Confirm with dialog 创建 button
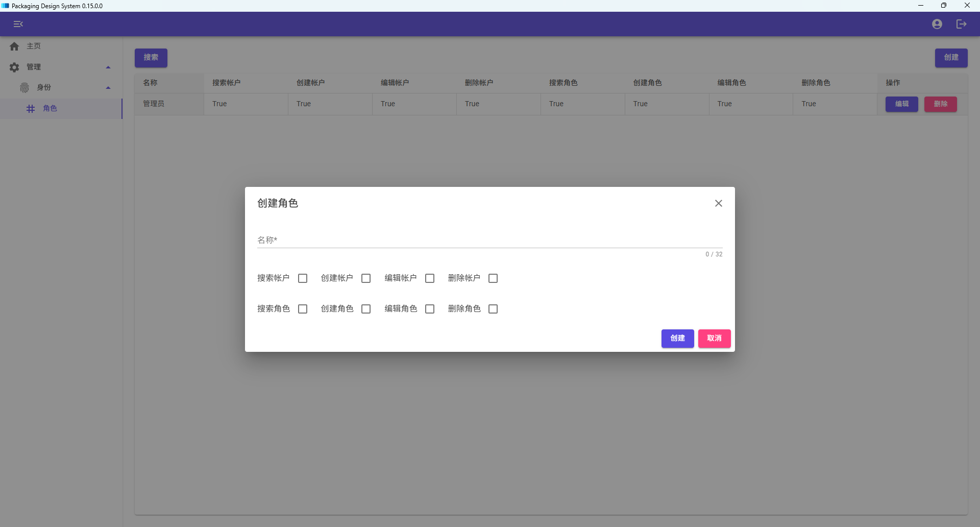 677,339
